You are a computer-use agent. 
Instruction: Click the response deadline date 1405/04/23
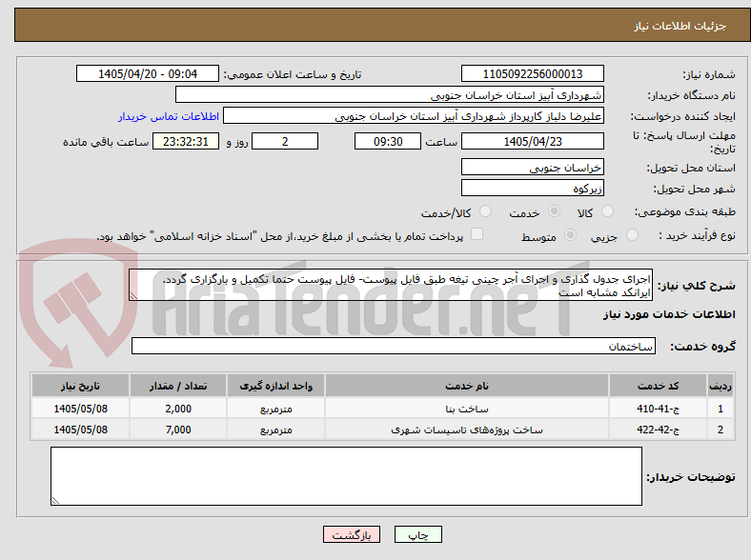pyautogui.click(x=533, y=141)
